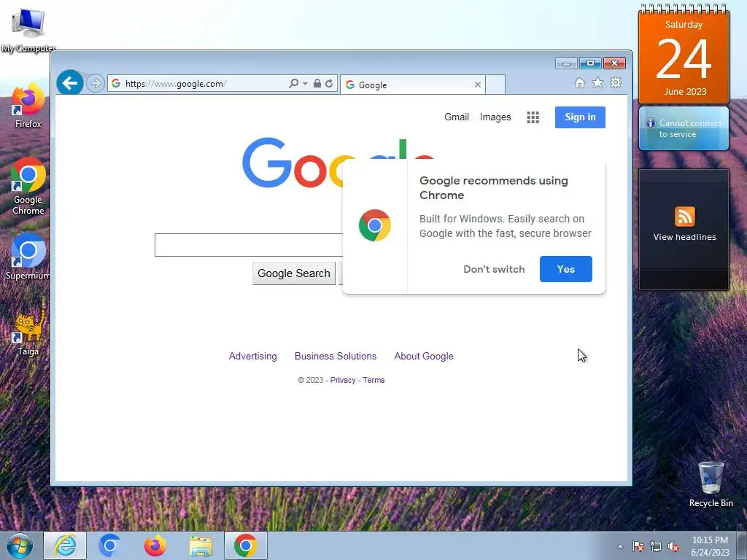Image resolution: width=747 pixels, height=560 pixels.
Task: Click the Cannot connect to service weather gadget
Action: pos(684,128)
